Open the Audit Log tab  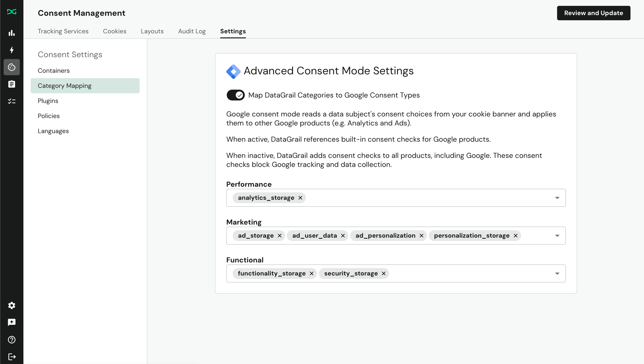192,31
